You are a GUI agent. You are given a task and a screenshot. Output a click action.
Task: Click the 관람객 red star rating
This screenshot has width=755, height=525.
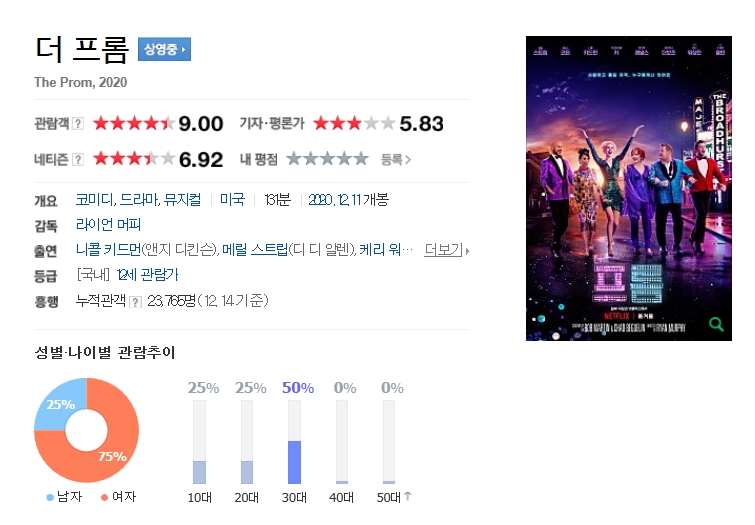pos(134,123)
